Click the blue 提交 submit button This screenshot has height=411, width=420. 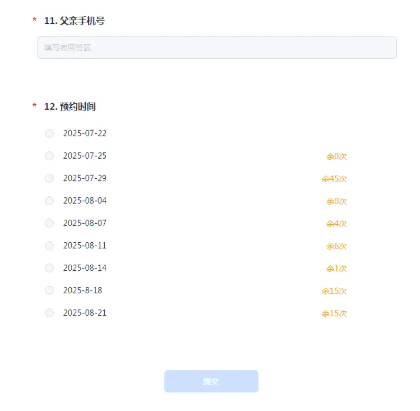click(211, 381)
